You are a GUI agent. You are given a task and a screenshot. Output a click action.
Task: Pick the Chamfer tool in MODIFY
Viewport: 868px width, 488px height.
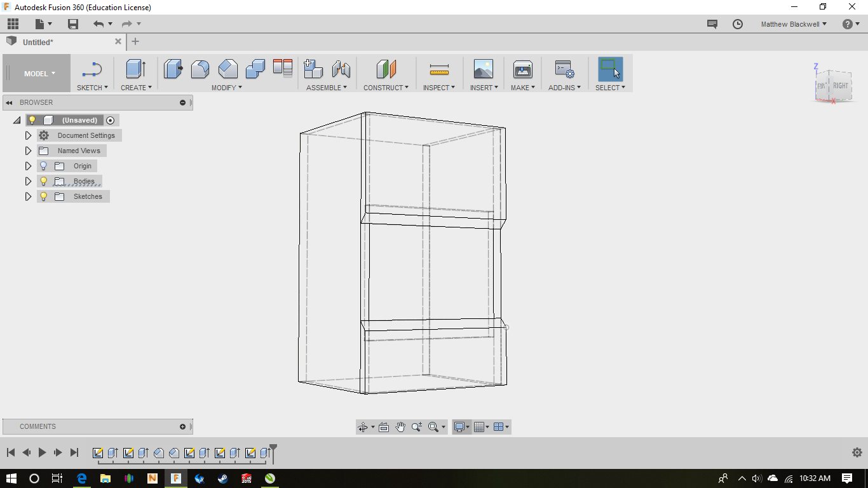coord(227,69)
